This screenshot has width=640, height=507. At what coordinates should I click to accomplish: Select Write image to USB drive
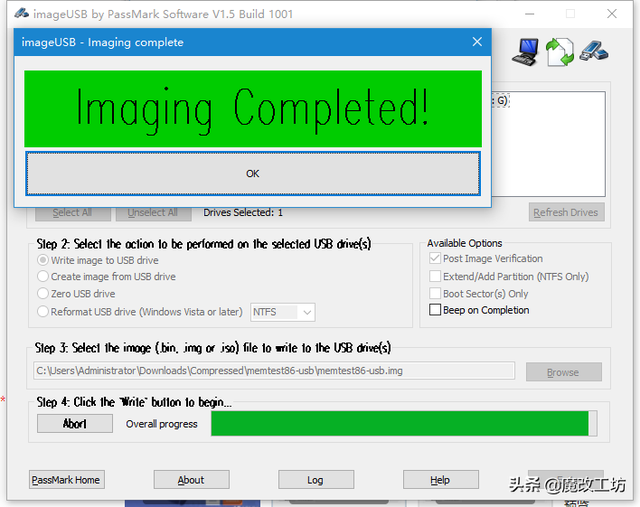42,260
